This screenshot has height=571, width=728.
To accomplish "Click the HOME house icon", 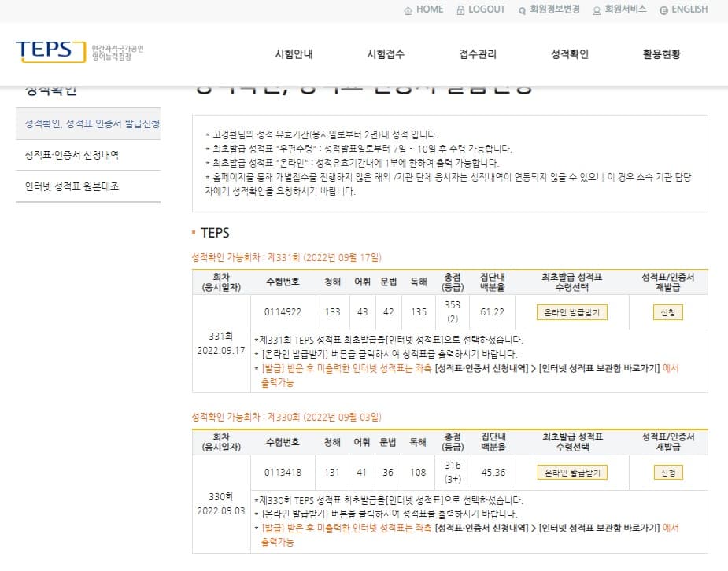I will point(408,10).
